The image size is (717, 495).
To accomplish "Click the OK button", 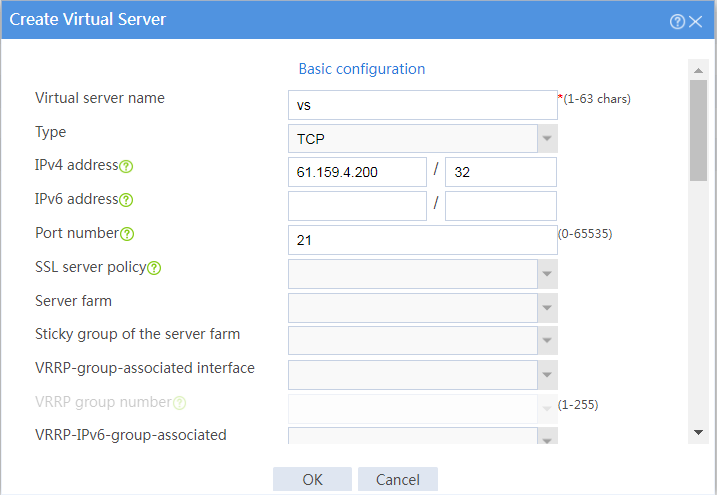I will point(312,479).
